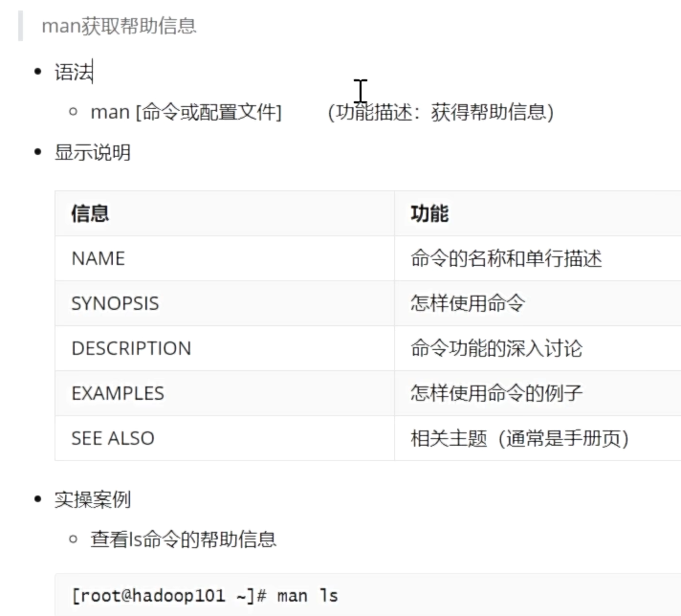
Task: Click the '查看ls命令的帮助信息' sub-bullet
Action: pos(184,539)
